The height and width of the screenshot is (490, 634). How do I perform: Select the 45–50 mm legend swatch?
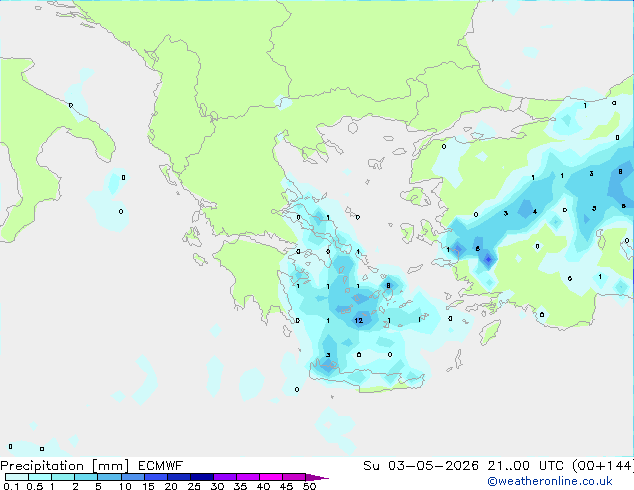294,477
